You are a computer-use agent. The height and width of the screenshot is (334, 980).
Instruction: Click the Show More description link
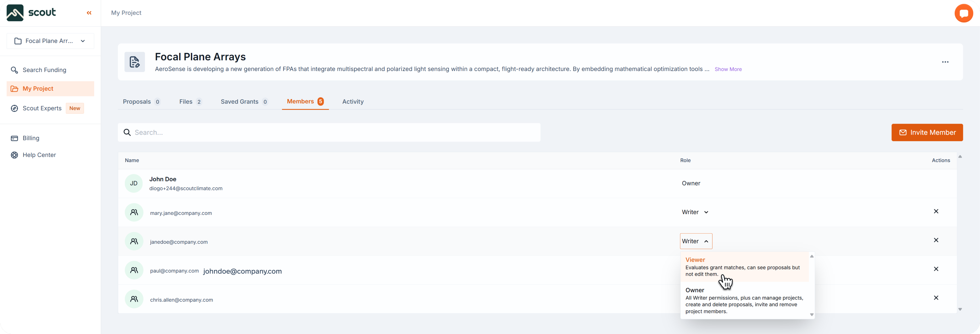click(x=728, y=69)
